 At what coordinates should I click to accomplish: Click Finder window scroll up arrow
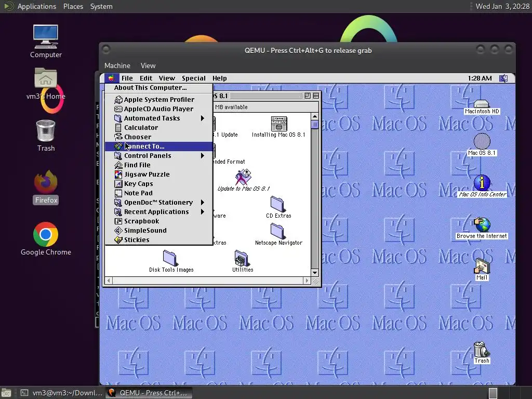tap(314, 117)
